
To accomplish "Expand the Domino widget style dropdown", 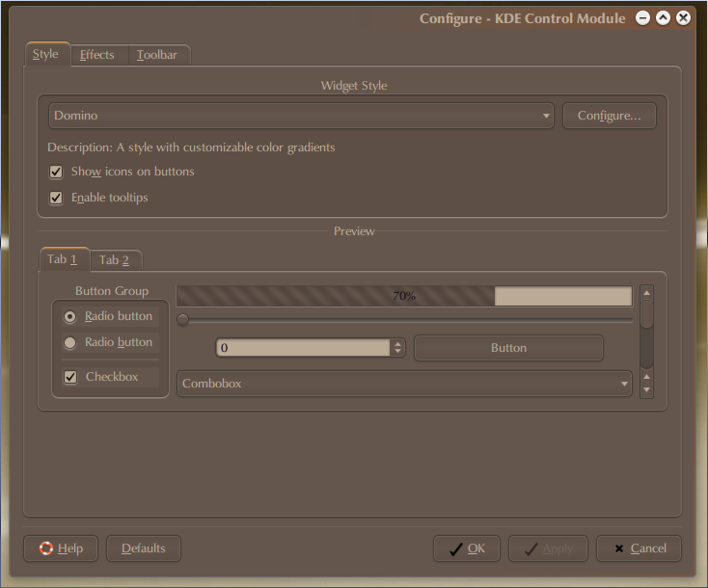I will tap(301, 116).
